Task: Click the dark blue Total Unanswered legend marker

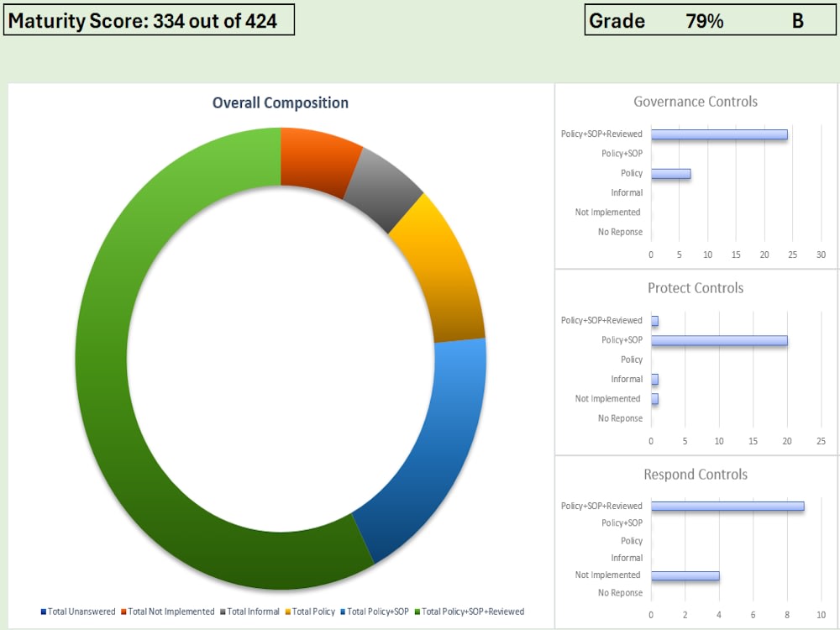Action: [x=45, y=612]
